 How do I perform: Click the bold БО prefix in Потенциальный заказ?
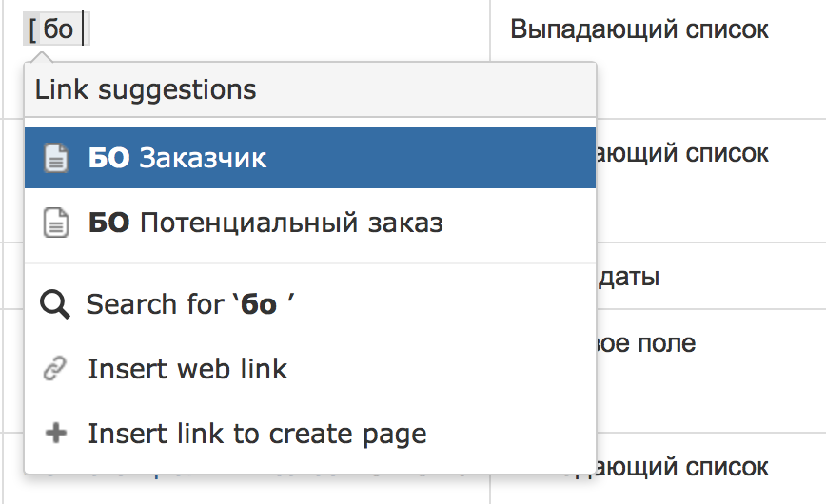[108, 224]
